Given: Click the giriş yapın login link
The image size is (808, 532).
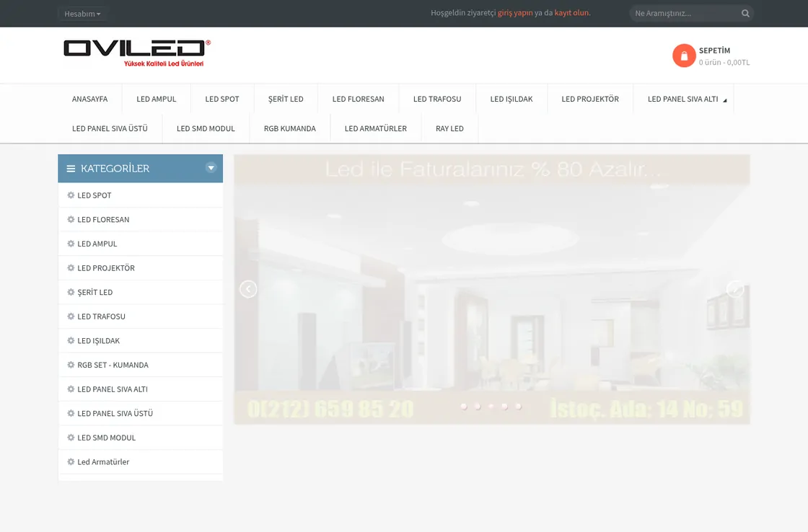Looking at the screenshot, I should (515, 13).
